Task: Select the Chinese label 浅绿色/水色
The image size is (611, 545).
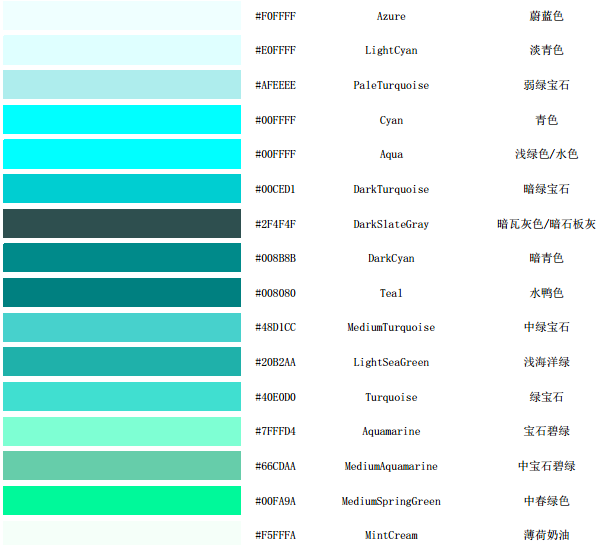Action: pos(546,154)
